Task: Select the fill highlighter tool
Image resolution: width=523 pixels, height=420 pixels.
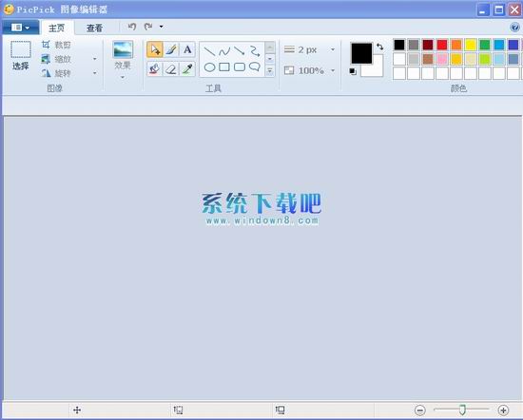Action: [155, 69]
